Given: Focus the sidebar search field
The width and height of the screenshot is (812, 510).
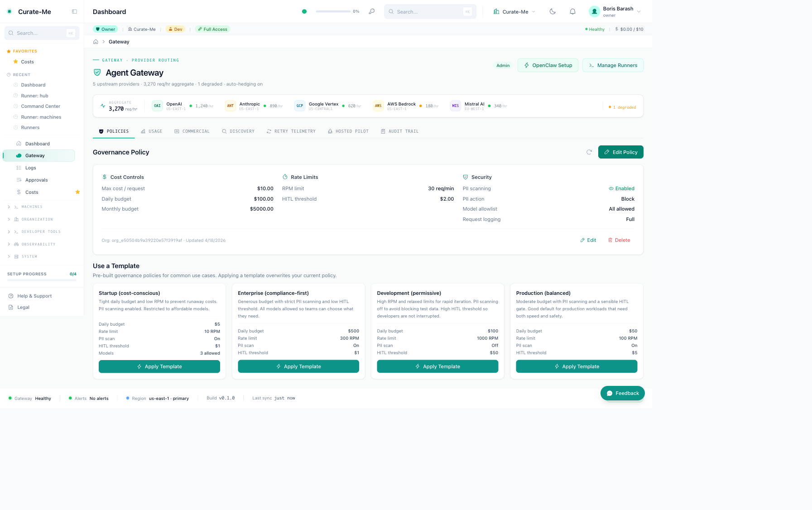Looking at the screenshot, I should pos(41,33).
